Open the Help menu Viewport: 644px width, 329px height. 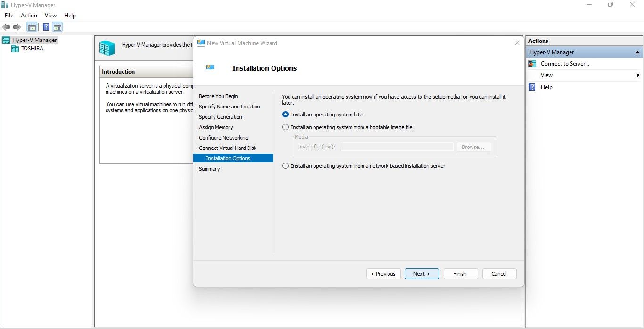point(70,16)
